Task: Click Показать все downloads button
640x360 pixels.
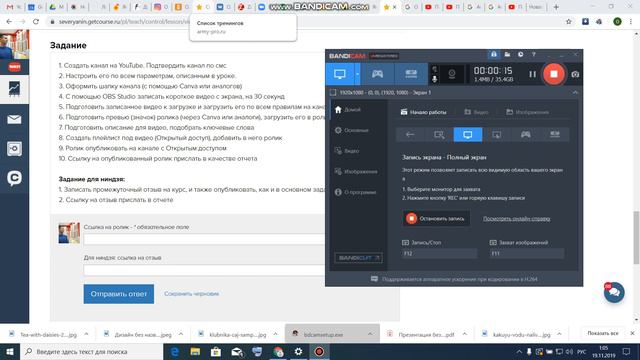Action: tap(602, 333)
